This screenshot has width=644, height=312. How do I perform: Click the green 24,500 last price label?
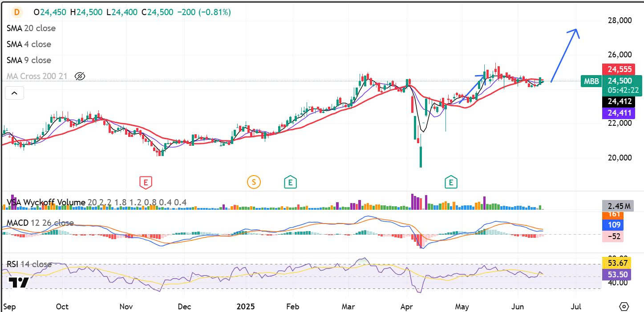point(620,81)
